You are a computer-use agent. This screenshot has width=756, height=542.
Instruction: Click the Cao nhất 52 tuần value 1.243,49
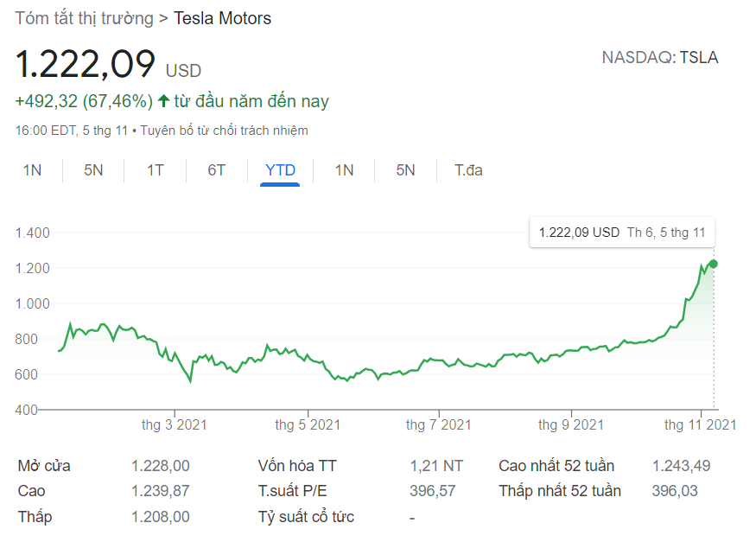tap(682, 466)
